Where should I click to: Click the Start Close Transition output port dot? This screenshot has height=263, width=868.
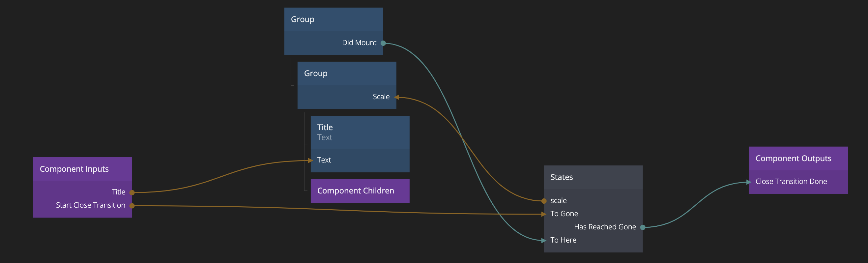(x=132, y=206)
